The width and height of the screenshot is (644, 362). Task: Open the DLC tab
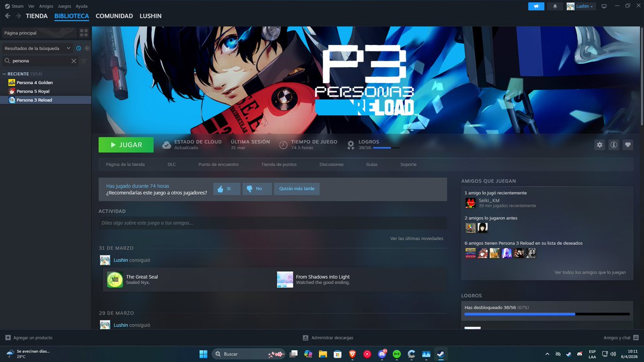point(172,164)
